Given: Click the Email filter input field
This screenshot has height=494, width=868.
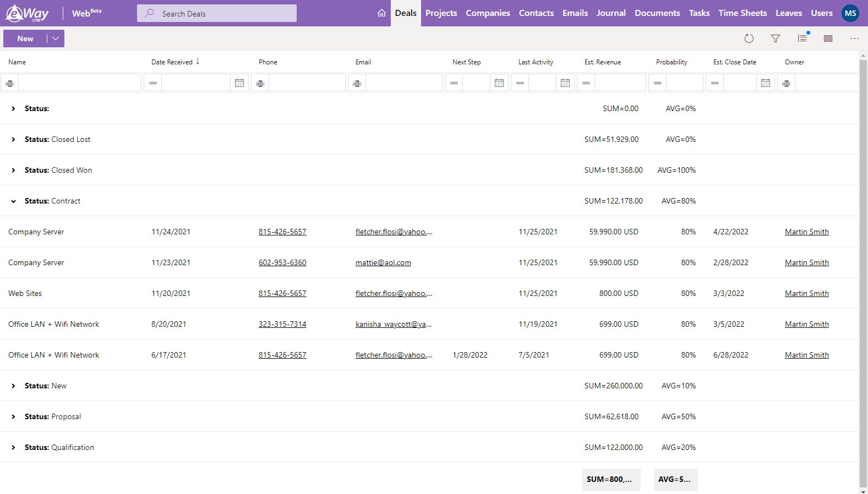Looking at the screenshot, I should point(404,83).
